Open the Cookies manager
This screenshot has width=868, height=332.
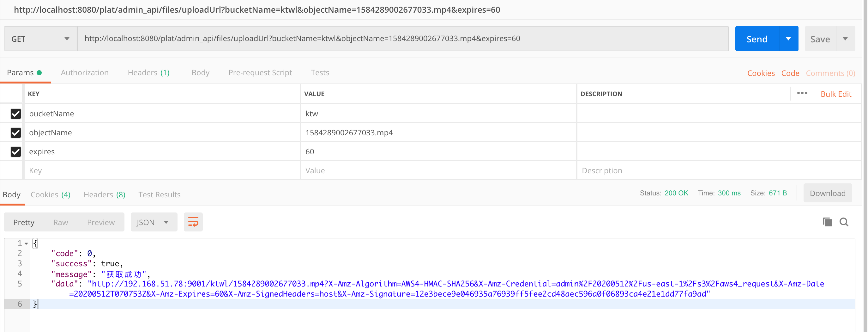pos(761,73)
